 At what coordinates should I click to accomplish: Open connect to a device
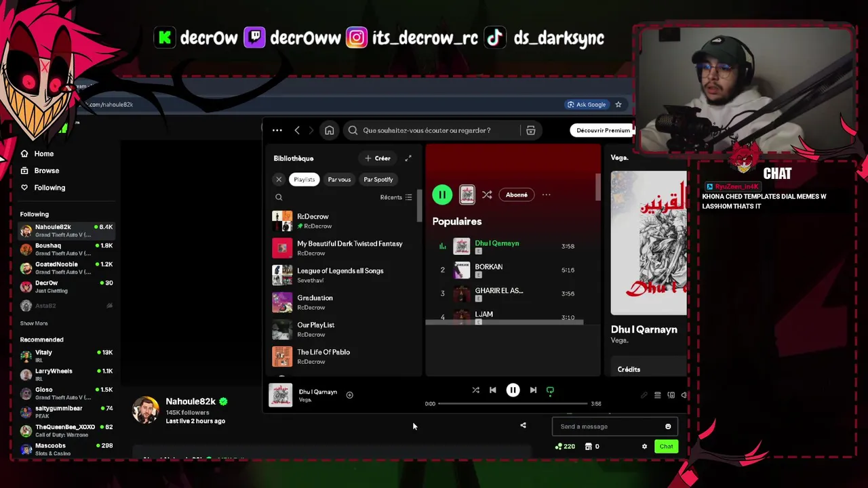[x=671, y=395]
